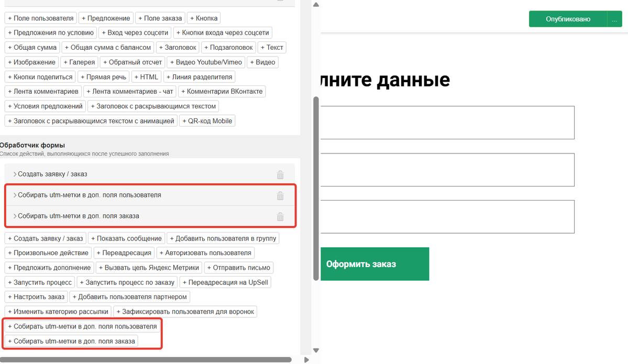Screen dimensions: 628x364
Task: Add a "Кнопка" block
Action: (x=203, y=17)
